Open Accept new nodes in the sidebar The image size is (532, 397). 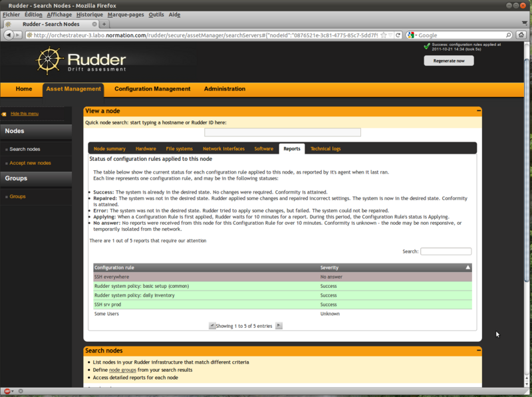[30, 163]
